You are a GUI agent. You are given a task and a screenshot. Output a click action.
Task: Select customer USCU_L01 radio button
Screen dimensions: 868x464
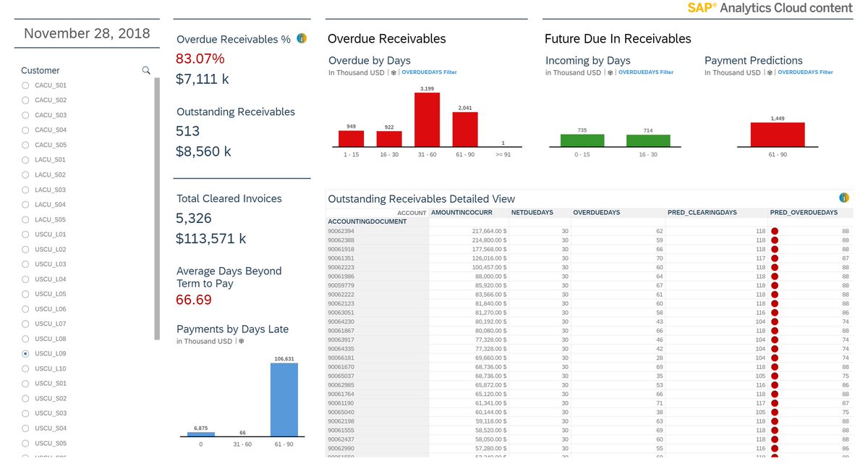25,235
